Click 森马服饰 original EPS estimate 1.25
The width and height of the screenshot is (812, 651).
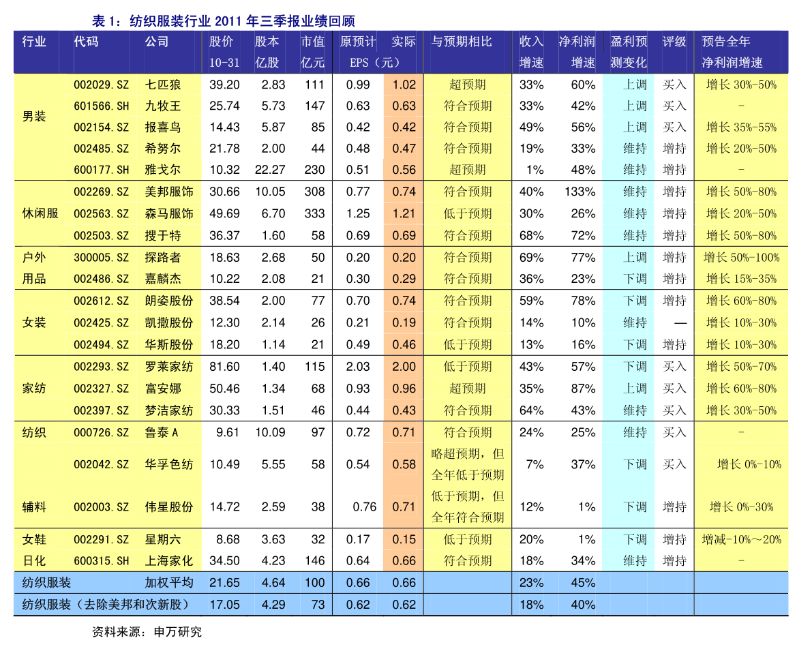coord(358,213)
